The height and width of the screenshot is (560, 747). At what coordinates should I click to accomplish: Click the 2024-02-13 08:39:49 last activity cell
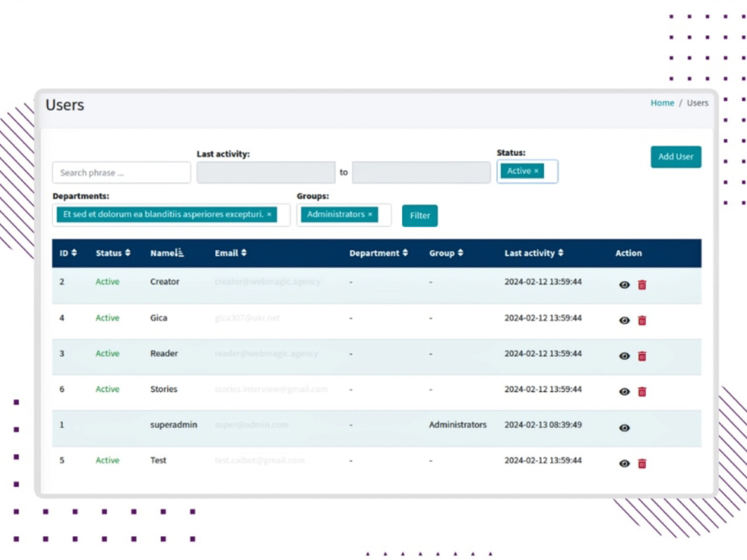(543, 425)
